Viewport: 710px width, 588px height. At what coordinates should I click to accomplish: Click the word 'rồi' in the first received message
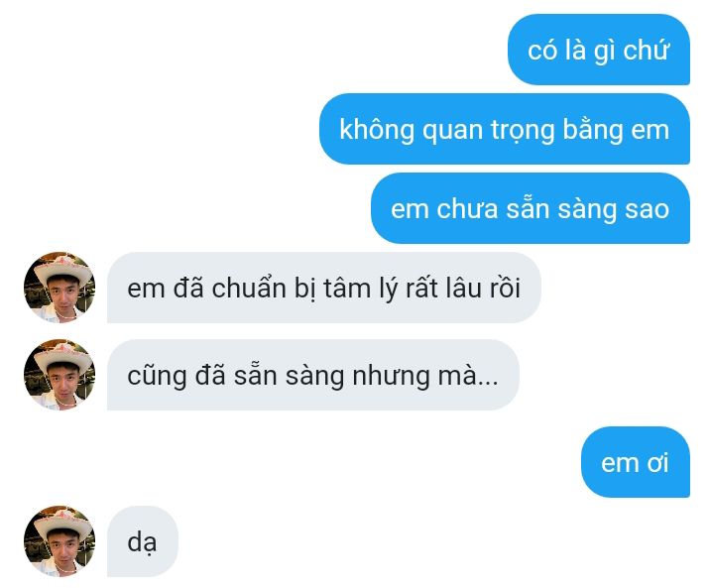[505, 288]
